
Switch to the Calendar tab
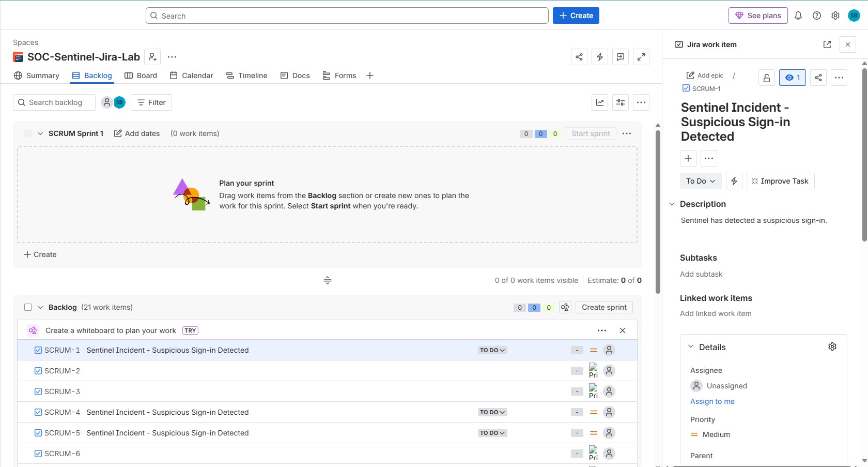(x=191, y=76)
